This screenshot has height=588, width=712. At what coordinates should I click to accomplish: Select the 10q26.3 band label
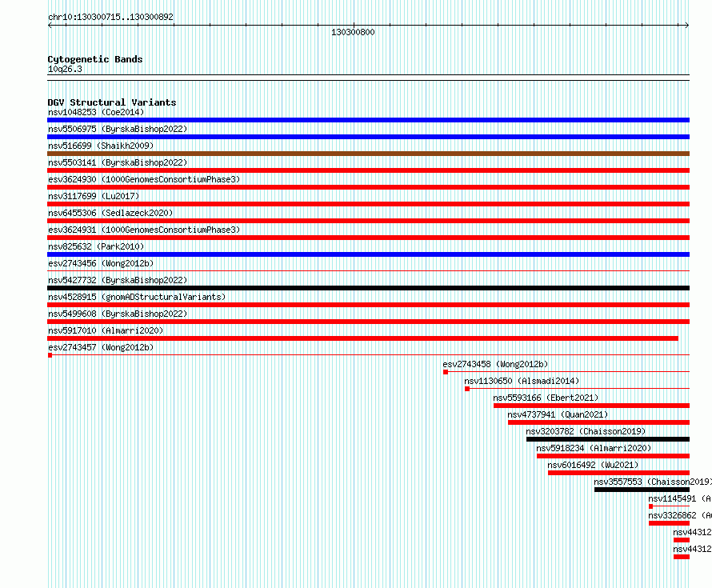pyautogui.click(x=65, y=69)
